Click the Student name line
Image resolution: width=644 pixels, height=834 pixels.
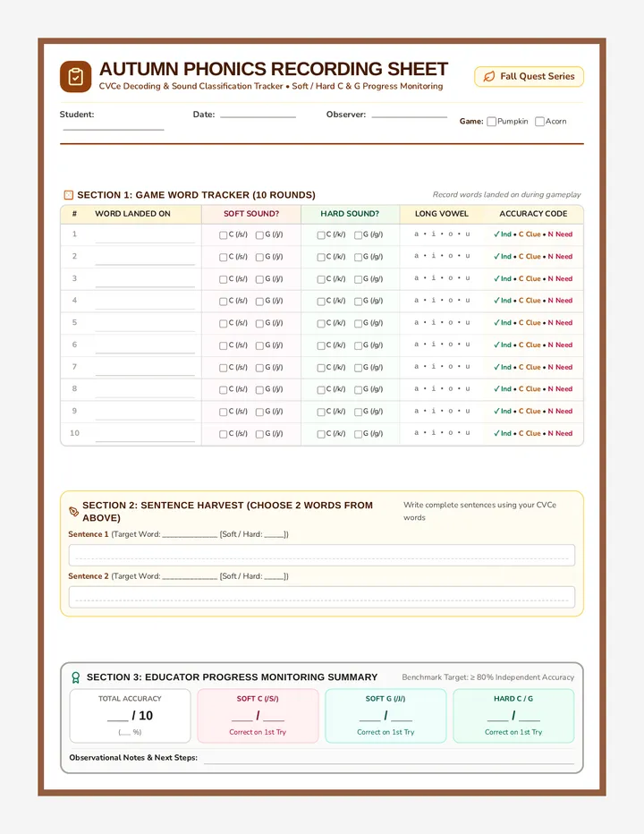[114, 129]
